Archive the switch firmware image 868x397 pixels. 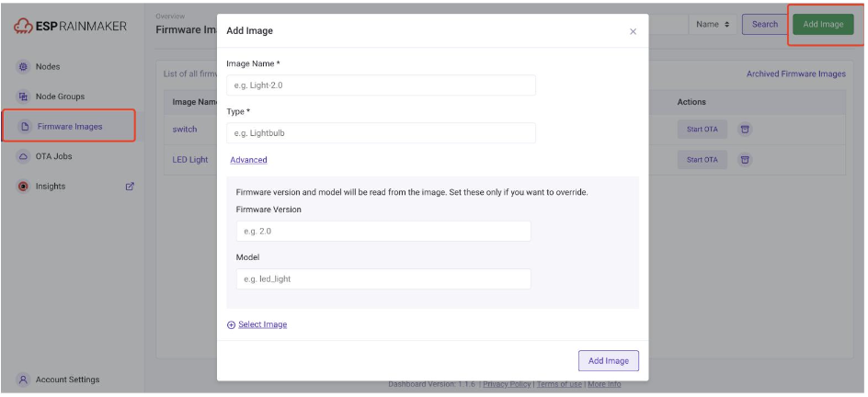[x=745, y=130]
